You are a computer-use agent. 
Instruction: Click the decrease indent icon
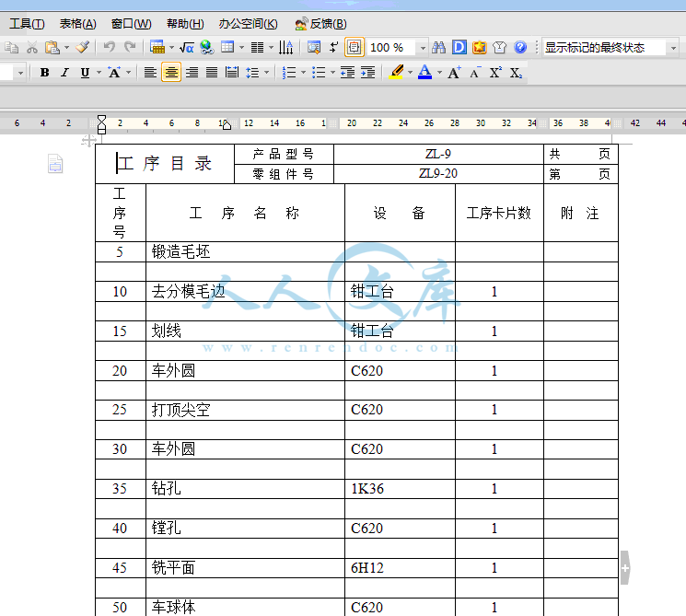tap(348, 72)
